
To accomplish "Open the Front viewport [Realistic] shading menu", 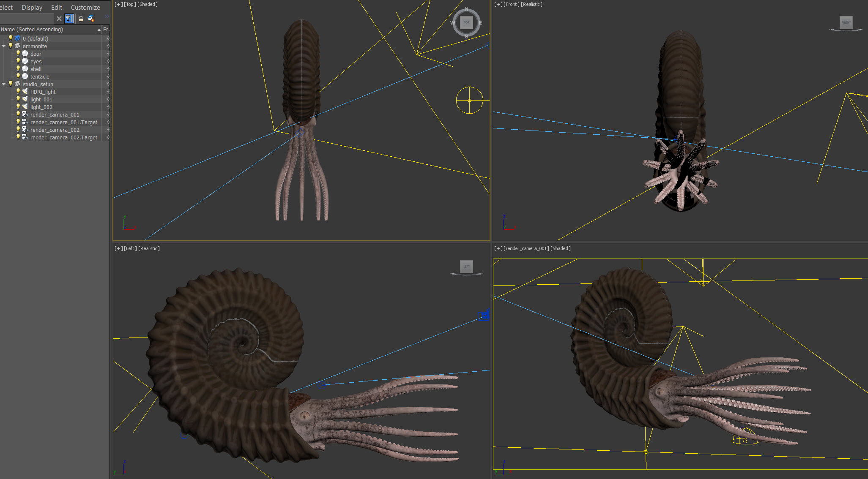I will (531, 4).
